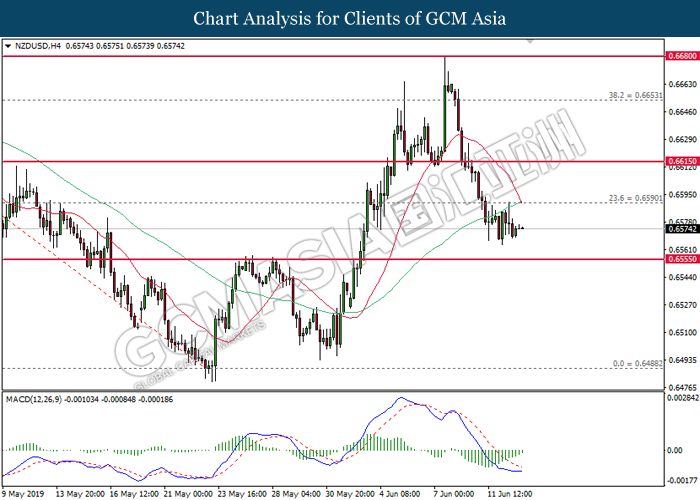700x500 pixels.
Task: Click the 28 May 04:00 time label
Action: pyautogui.click(x=296, y=494)
